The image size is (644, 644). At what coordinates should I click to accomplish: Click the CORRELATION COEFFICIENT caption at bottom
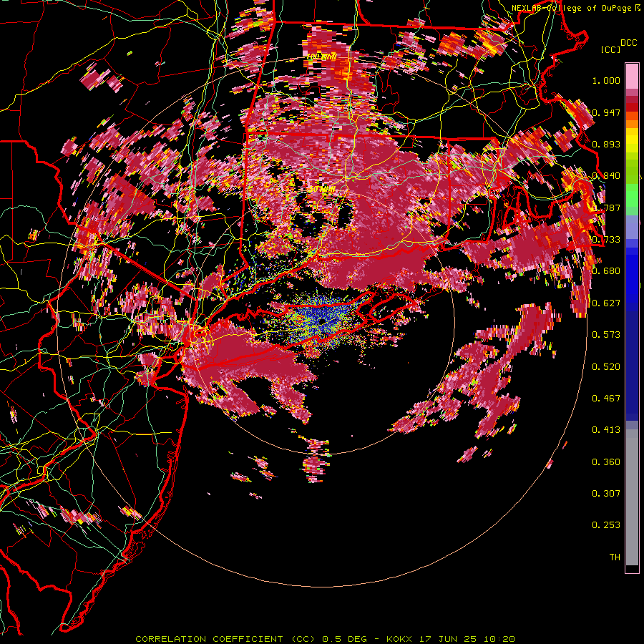click(x=324, y=639)
